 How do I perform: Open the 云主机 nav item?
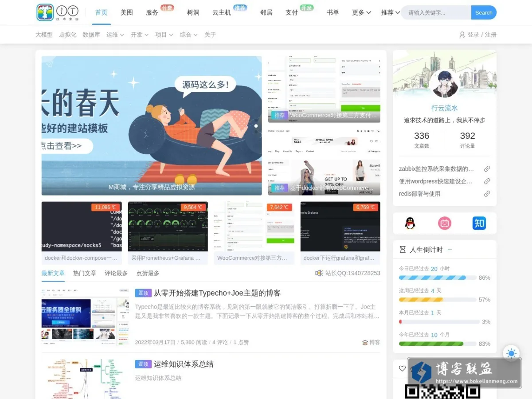222,12
